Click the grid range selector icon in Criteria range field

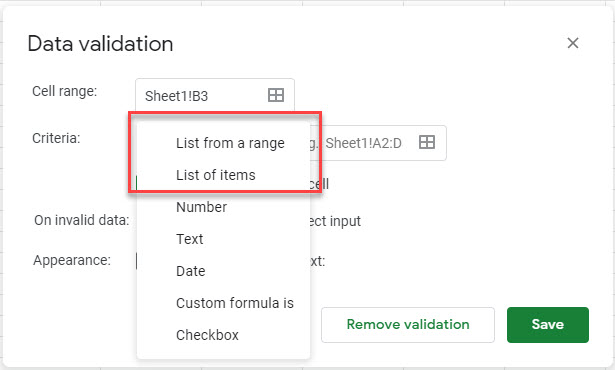[x=427, y=142]
